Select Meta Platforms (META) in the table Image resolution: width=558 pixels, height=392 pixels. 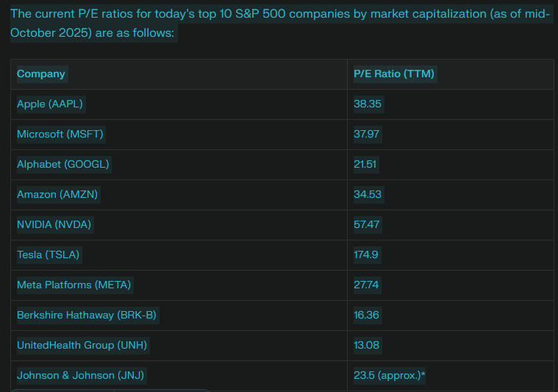click(74, 285)
